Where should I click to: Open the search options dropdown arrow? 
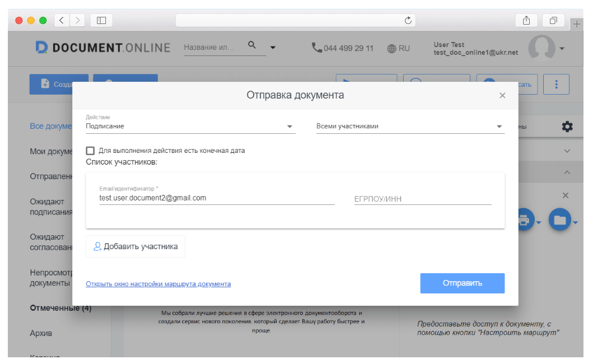[x=273, y=48]
